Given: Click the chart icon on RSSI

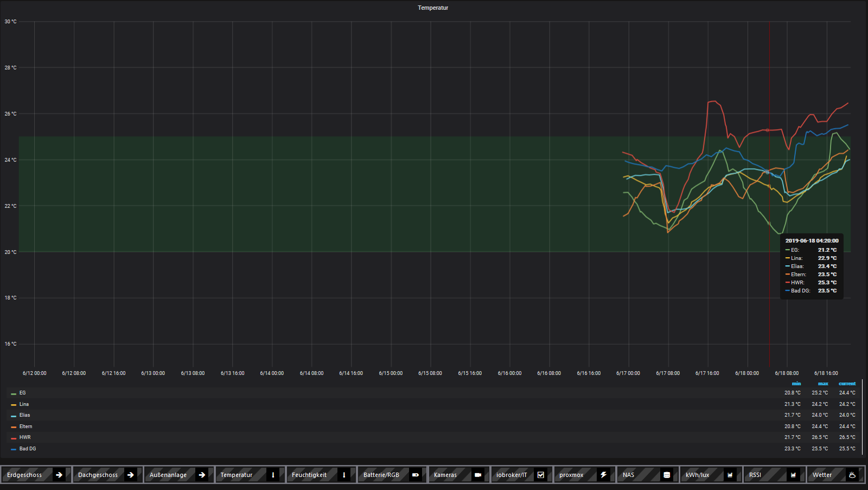Looking at the screenshot, I should (x=793, y=475).
